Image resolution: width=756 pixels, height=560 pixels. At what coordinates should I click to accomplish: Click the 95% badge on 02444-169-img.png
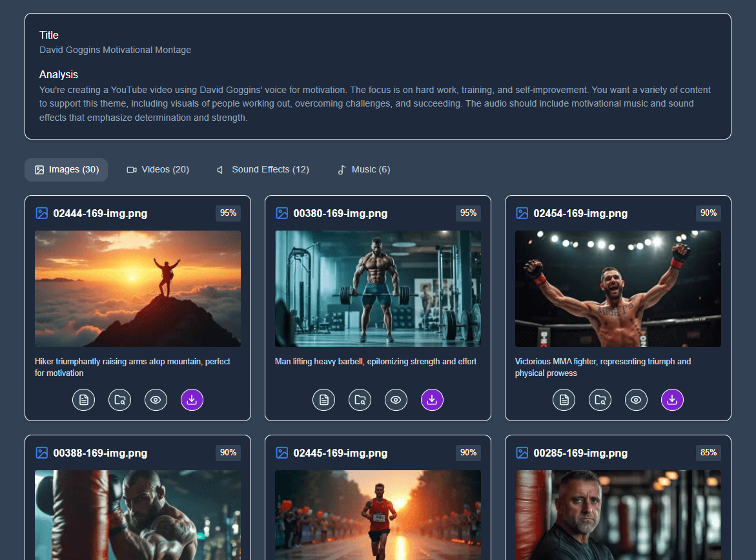click(228, 213)
